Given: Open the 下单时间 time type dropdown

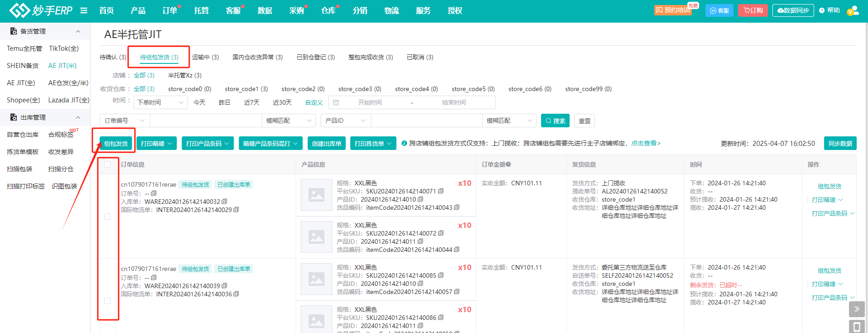Looking at the screenshot, I should pyautogui.click(x=161, y=102).
